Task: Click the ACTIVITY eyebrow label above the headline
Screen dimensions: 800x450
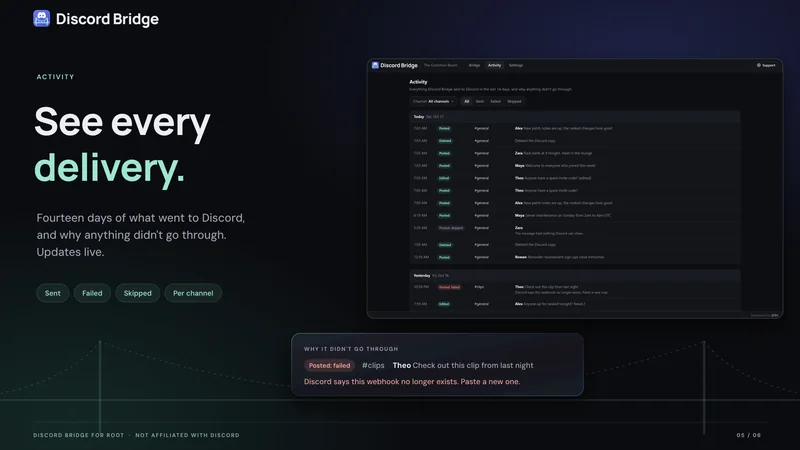Action: [x=56, y=77]
